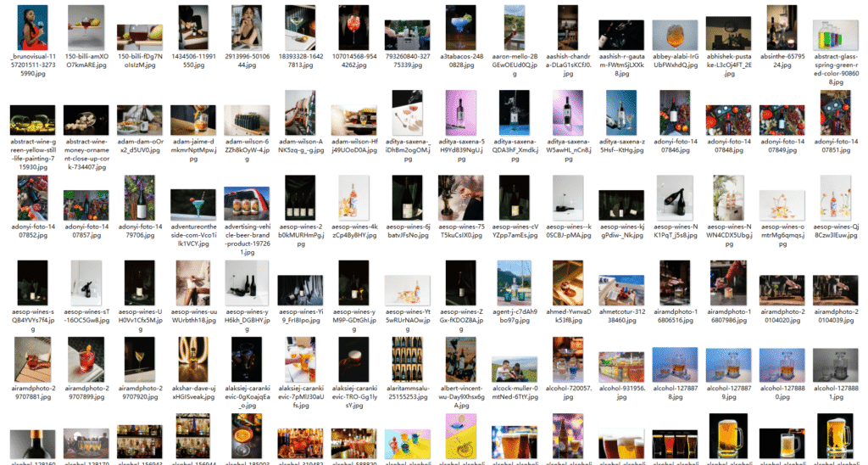868x465 pixels.
Task: Click file name aesop-wines-sQB4YVYs7f4.jpg
Action: [33, 321]
